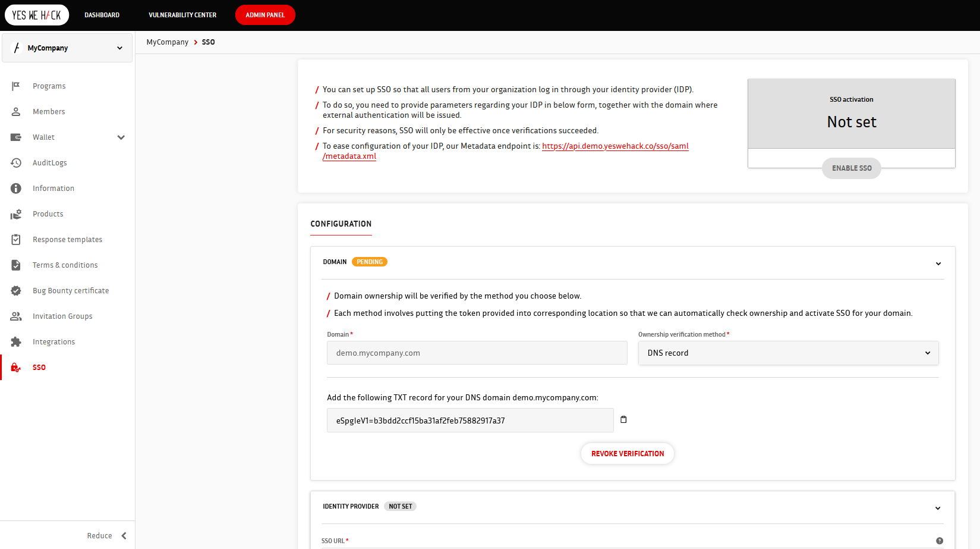
Task: Open Products in the sidebar
Action: pos(48,214)
